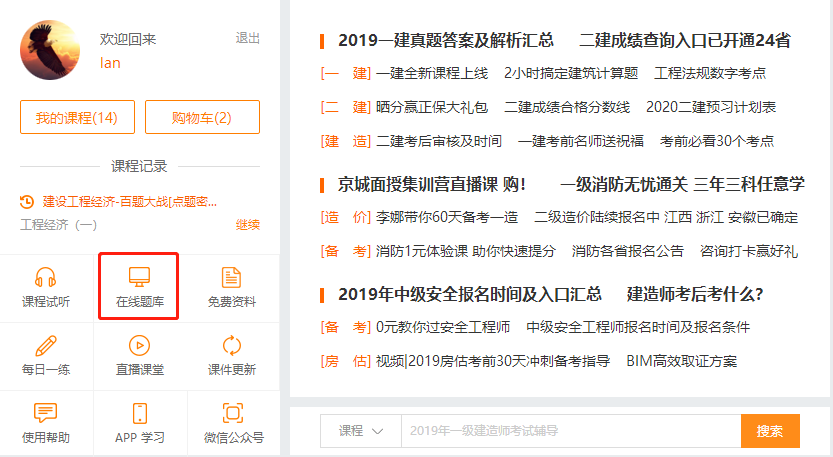
Task: Open 二建成绩查询入口已开通24省 headline
Action: (684, 41)
